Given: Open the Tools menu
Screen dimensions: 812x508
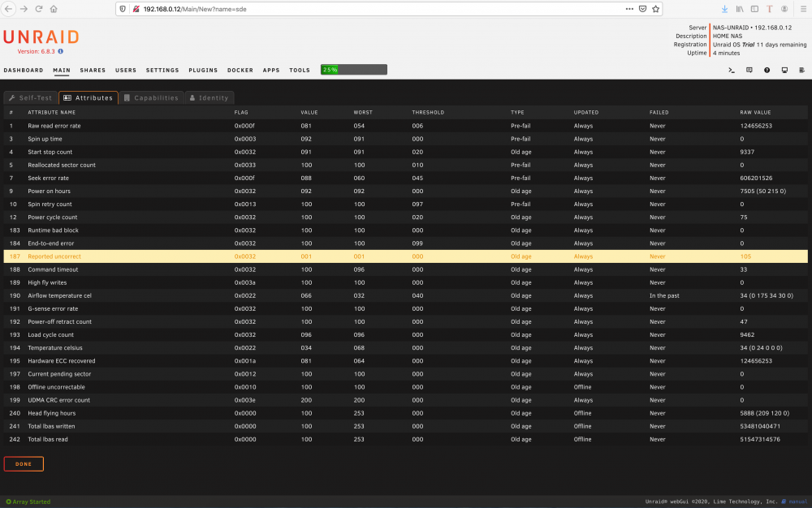Looking at the screenshot, I should (300, 70).
